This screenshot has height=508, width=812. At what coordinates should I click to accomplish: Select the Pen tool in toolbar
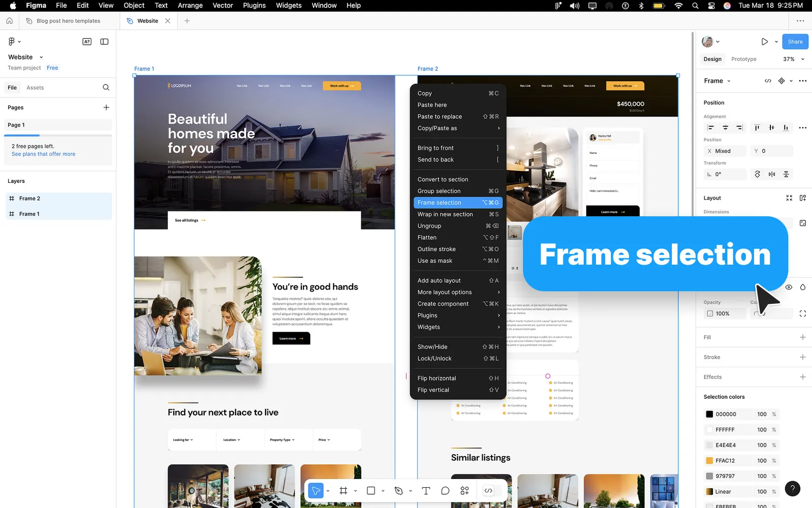click(x=398, y=491)
